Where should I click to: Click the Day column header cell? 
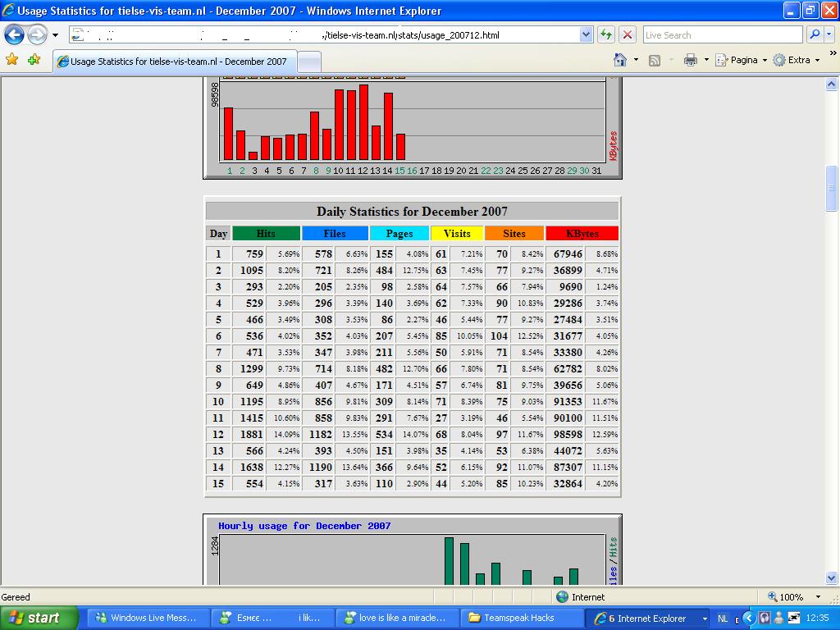[x=218, y=234]
